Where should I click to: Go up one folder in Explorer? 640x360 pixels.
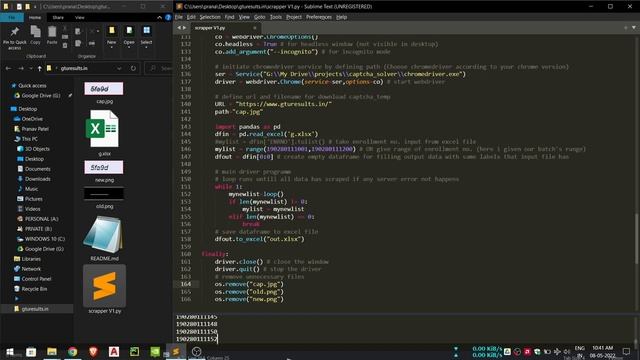(x=39, y=68)
